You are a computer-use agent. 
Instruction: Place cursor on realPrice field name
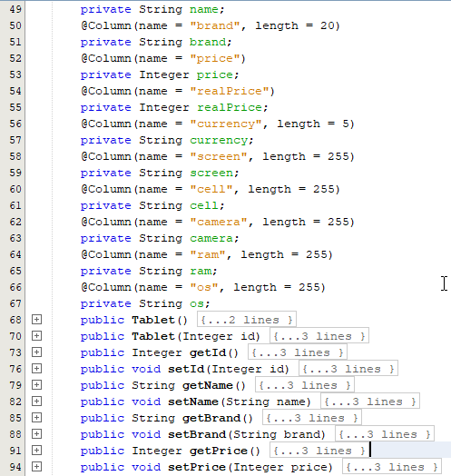pyautogui.click(x=229, y=107)
